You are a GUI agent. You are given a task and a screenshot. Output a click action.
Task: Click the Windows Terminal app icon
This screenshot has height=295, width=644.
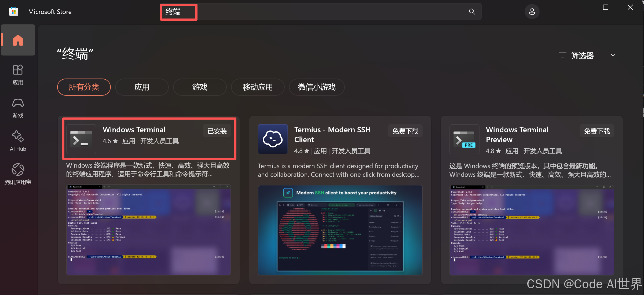tap(81, 139)
